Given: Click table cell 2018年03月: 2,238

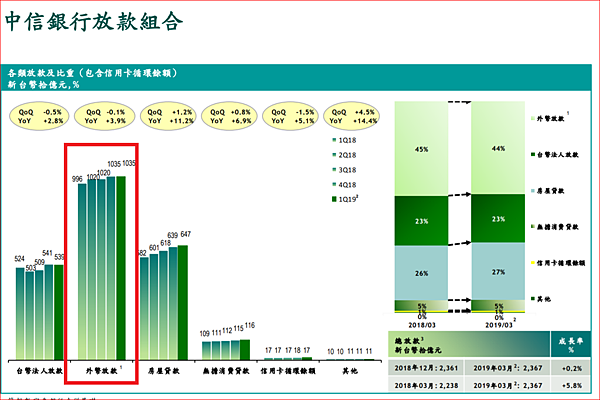Looking at the screenshot, I should point(426,385).
